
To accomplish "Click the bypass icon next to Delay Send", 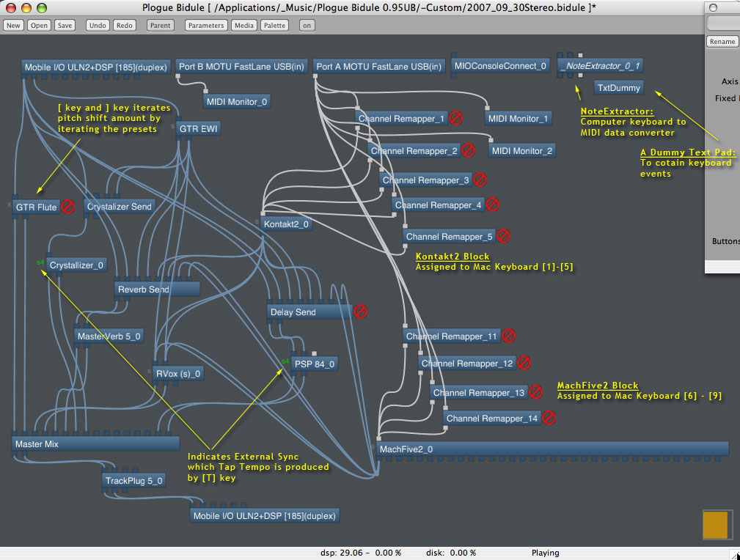I will click(360, 312).
